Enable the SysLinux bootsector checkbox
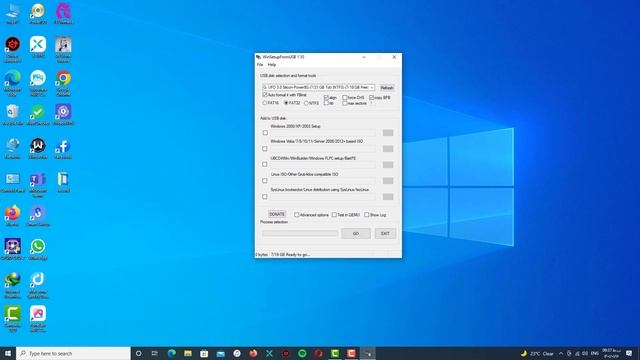 coord(265,197)
